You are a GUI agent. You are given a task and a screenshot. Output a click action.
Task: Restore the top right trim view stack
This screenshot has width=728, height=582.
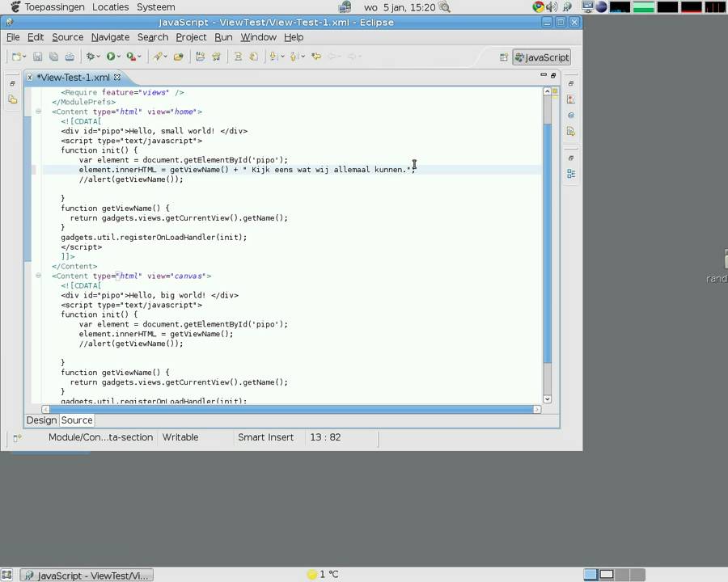pos(571,83)
